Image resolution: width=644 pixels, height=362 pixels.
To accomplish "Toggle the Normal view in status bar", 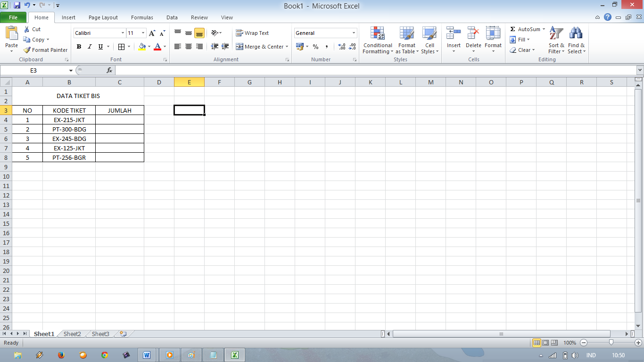I will (x=537, y=343).
